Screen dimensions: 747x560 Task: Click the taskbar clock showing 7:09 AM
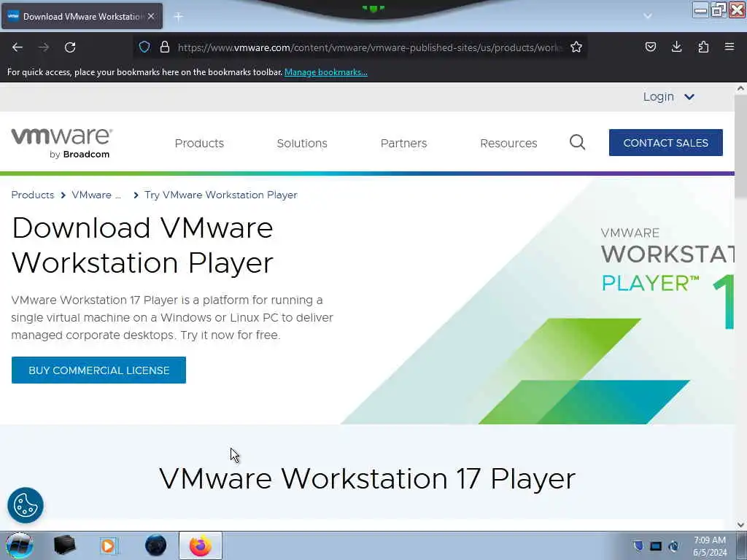pyautogui.click(x=710, y=545)
